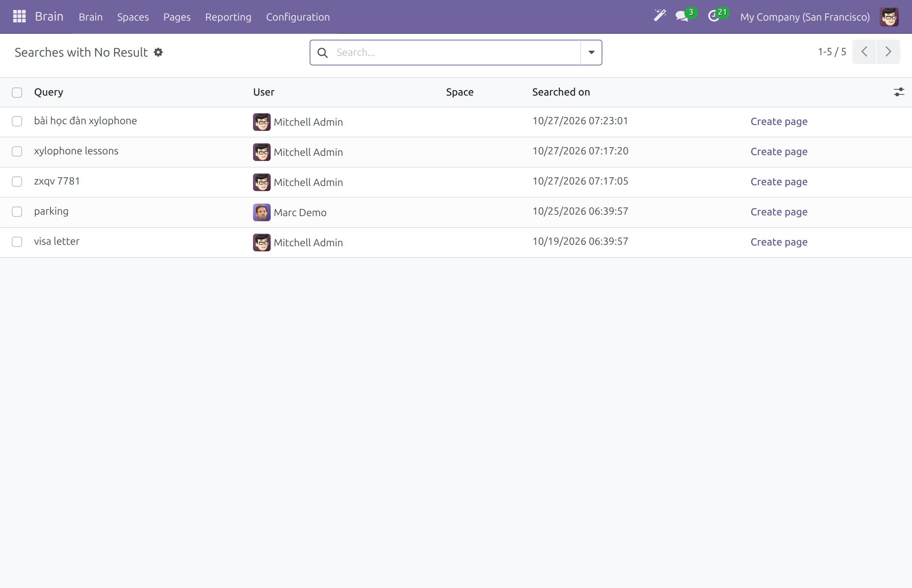Select the visa letter row checkbox
This screenshot has height=588, width=912.
17,242
